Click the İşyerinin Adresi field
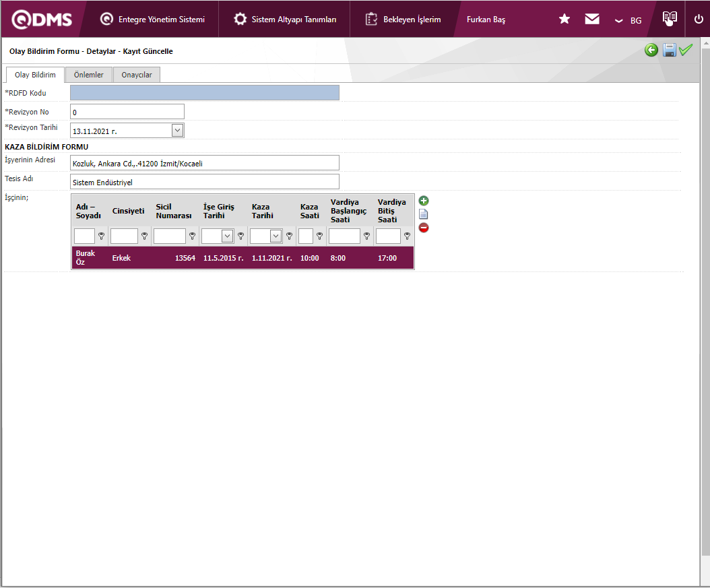Viewport: 710px width, 588px height. pos(205,163)
